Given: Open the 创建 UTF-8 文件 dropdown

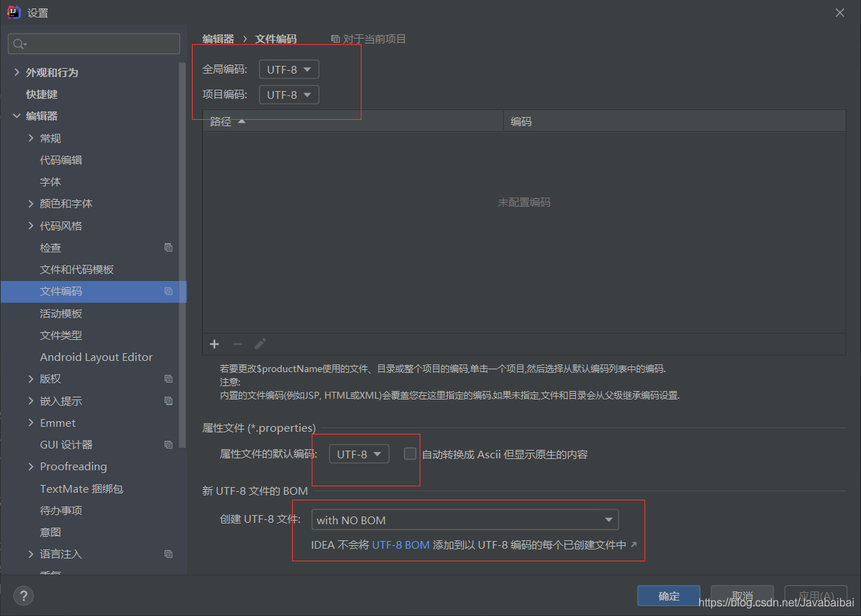Looking at the screenshot, I should 464,519.
